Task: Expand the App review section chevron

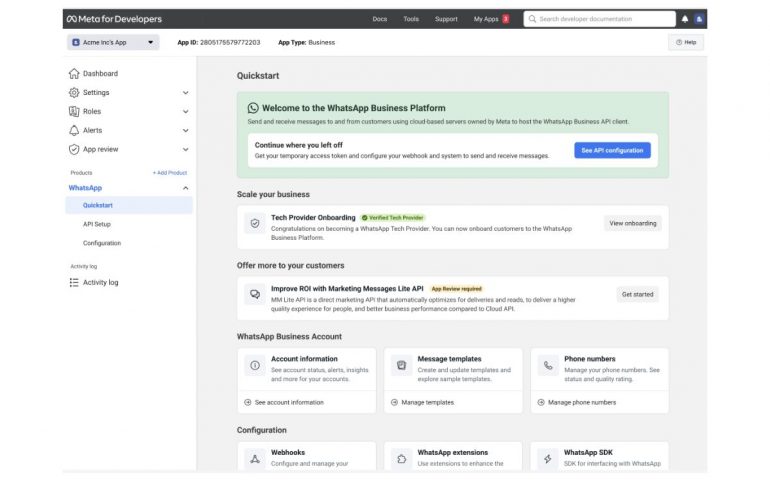Action: (186, 149)
